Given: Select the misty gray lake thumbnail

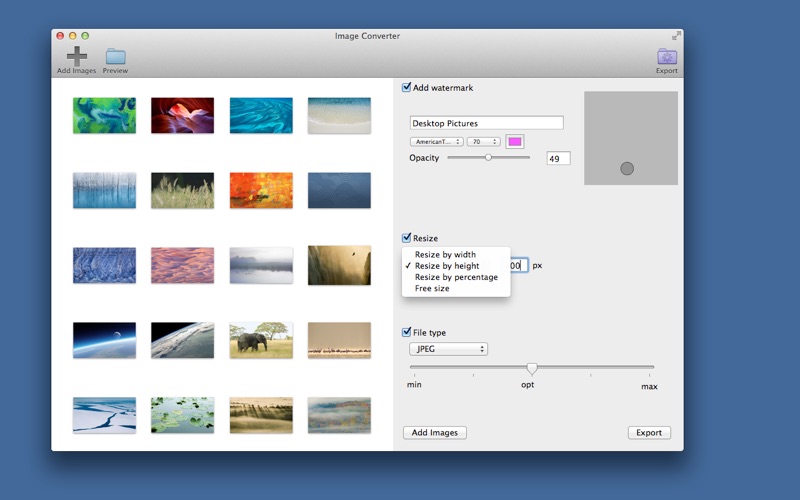Looking at the screenshot, I should 261,265.
